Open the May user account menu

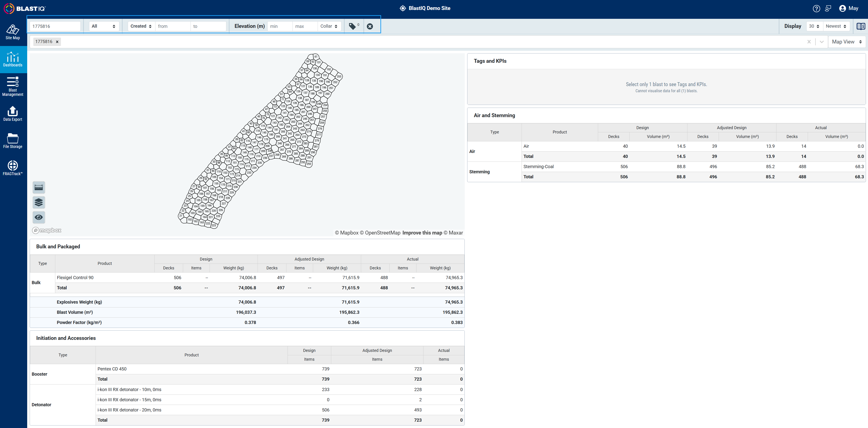(849, 8)
